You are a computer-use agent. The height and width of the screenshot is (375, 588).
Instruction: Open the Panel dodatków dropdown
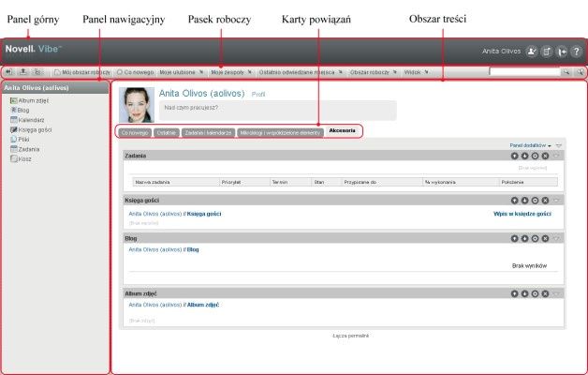coord(530,145)
